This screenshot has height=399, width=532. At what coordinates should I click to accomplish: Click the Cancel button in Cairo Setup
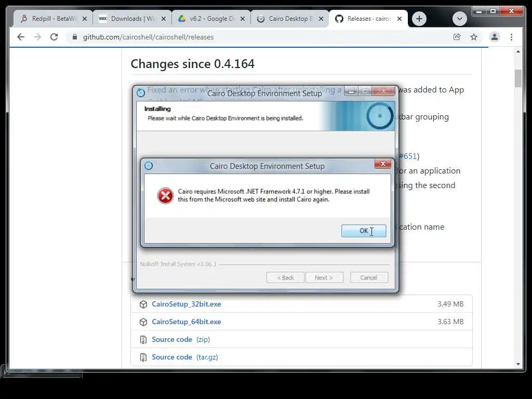point(369,277)
